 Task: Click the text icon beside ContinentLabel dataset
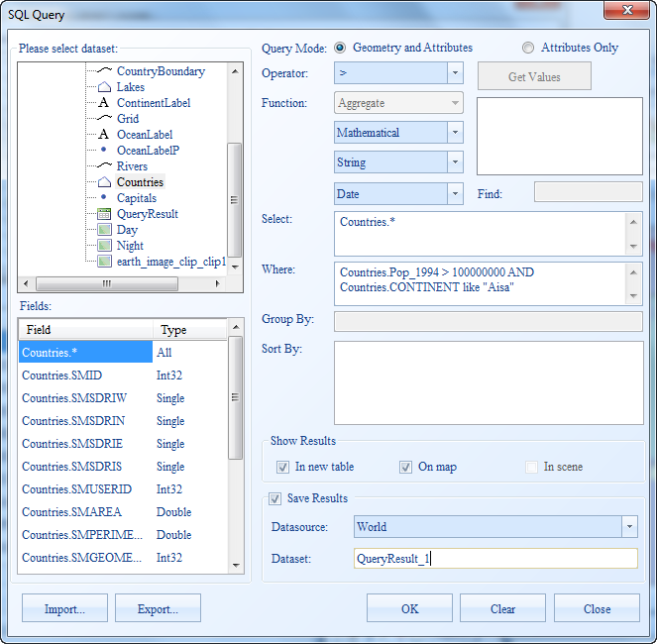(x=104, y=103)
